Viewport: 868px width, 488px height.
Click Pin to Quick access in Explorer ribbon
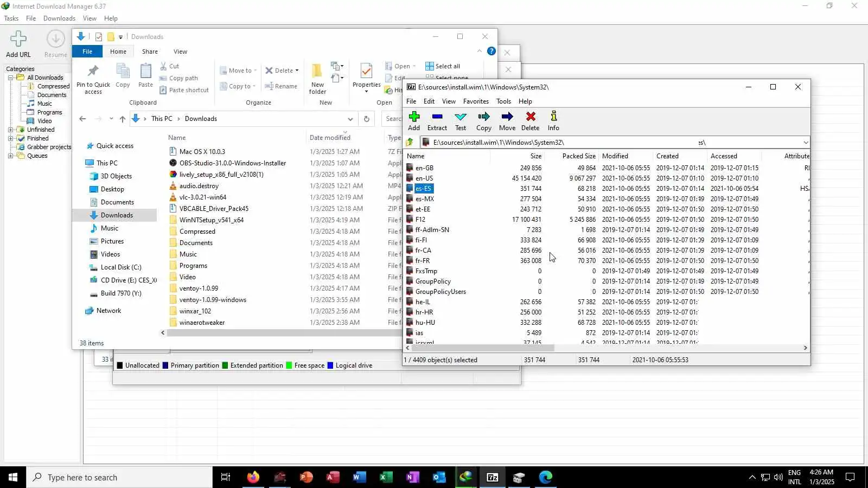(x=93, y=79)
